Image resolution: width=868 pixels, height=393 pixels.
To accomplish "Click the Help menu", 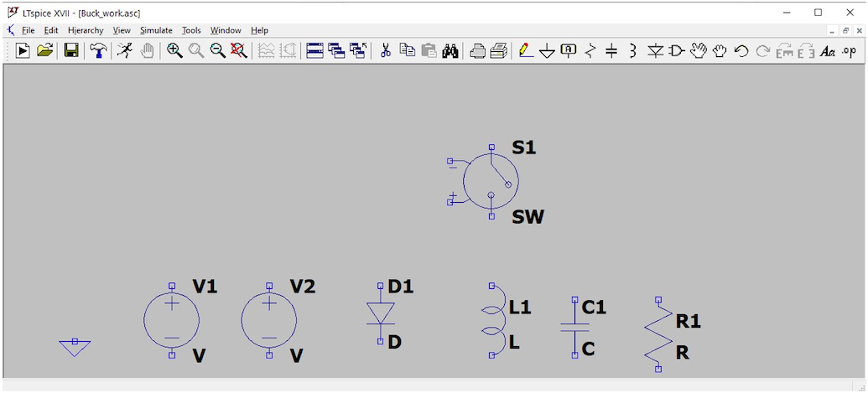I will pyautogui.click(x=259, y=30).
